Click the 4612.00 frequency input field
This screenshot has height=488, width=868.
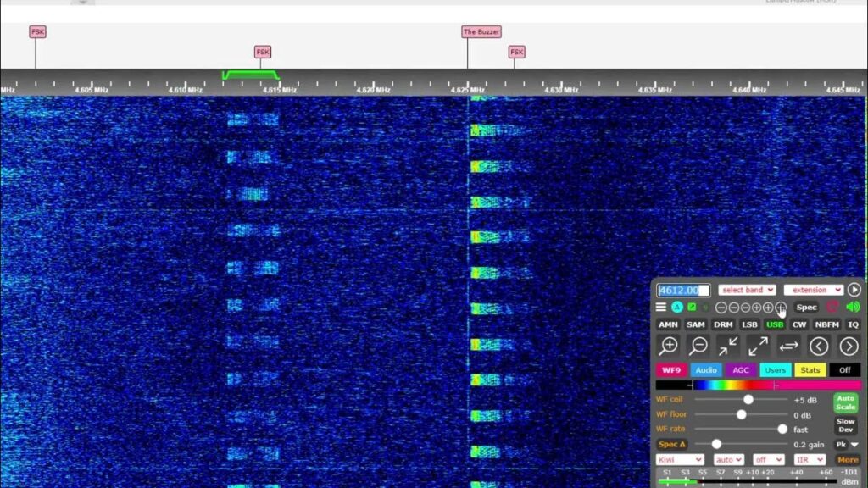point(683,290)
